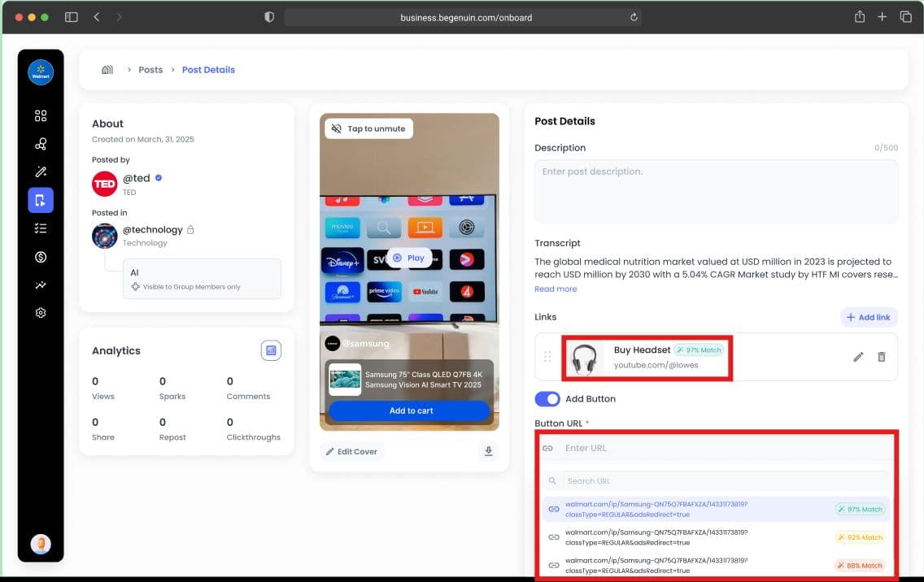Select the walmart.com URL with 97% Match
Screen dimensions: 924x582
tap(716, 509)
